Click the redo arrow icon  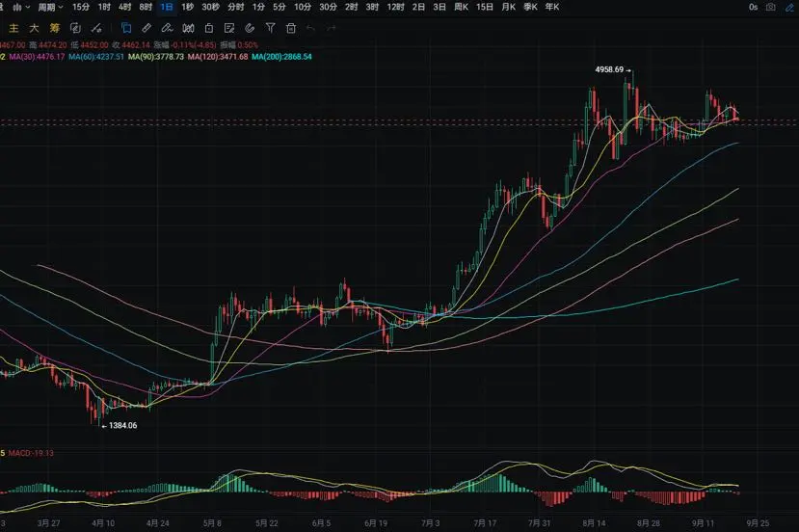[332, 29]
